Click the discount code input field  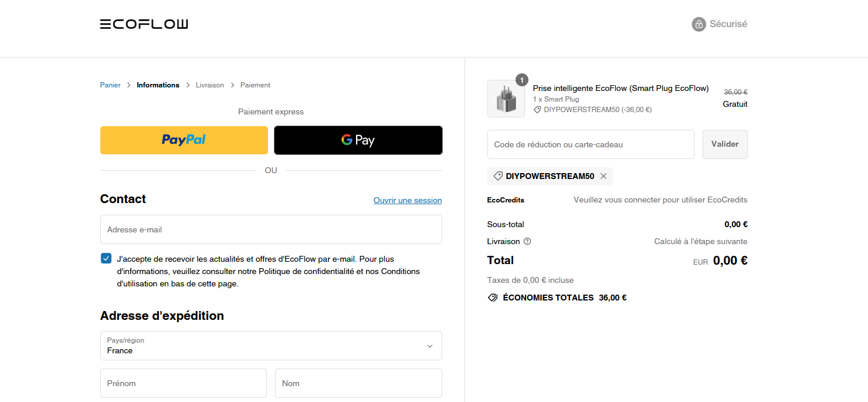[x=591, y=144]
